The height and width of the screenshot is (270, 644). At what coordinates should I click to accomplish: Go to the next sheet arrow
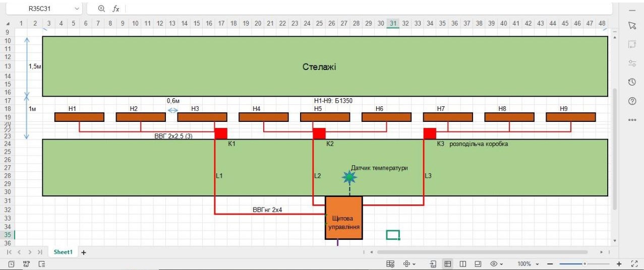(29, 252)
